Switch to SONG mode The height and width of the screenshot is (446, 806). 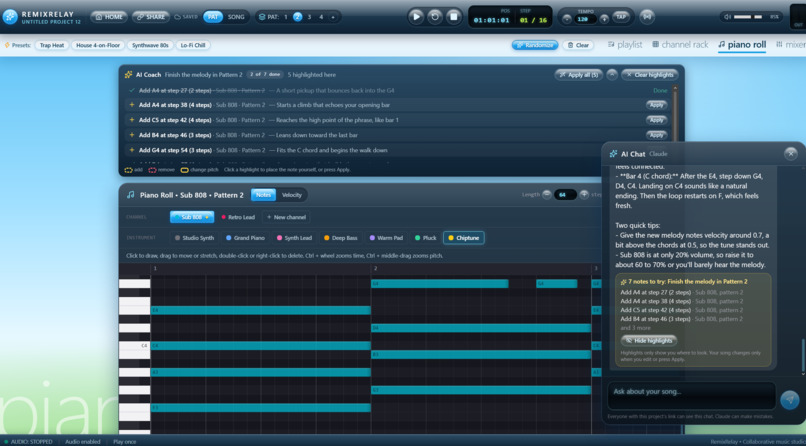[236, 17]
